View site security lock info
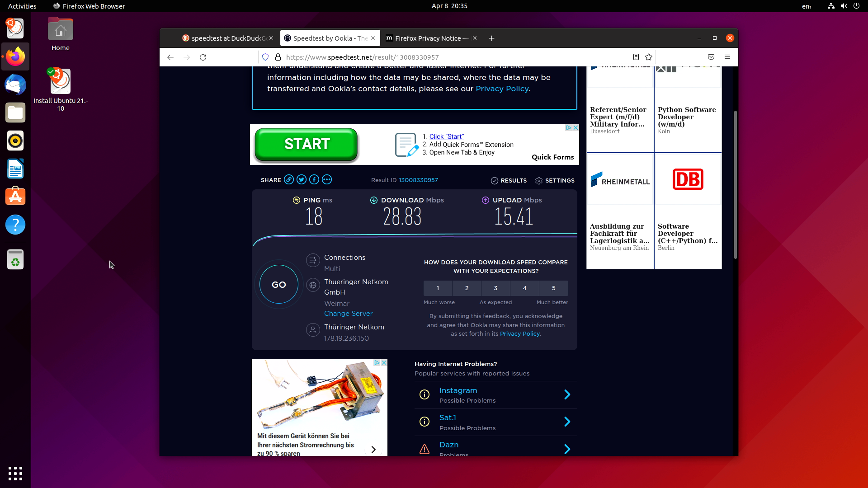 [x=278, y=57]
